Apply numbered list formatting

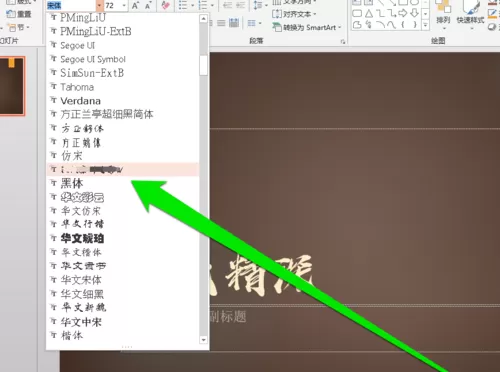click(x=202, y=5)
